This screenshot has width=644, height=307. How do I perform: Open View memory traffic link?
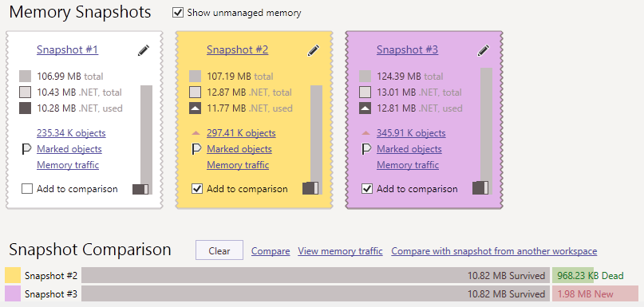point(341,250)
